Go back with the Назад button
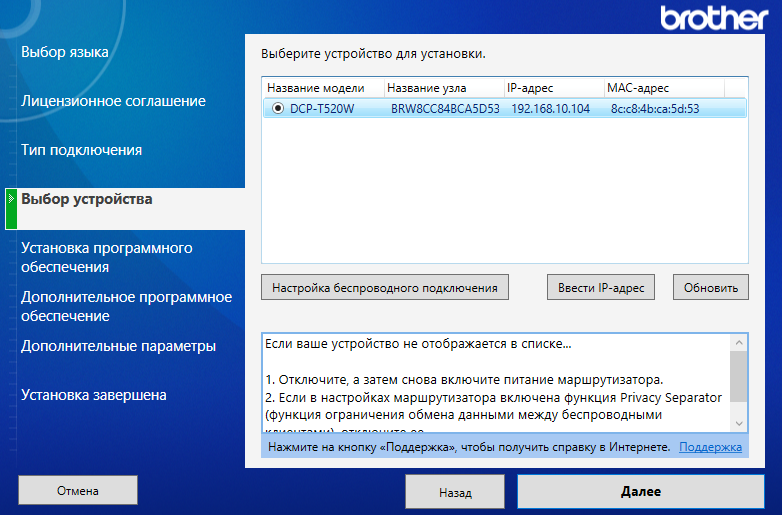The height and width of the screenshot is (515, 782). pyautogui.click(x=455, y=492)
